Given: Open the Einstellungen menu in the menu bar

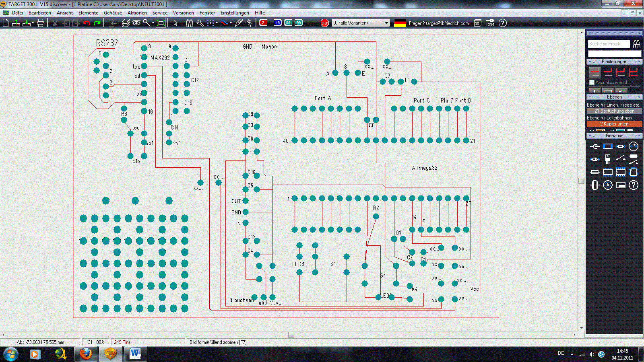Looking at the screenshot, I should coord(235,13).
